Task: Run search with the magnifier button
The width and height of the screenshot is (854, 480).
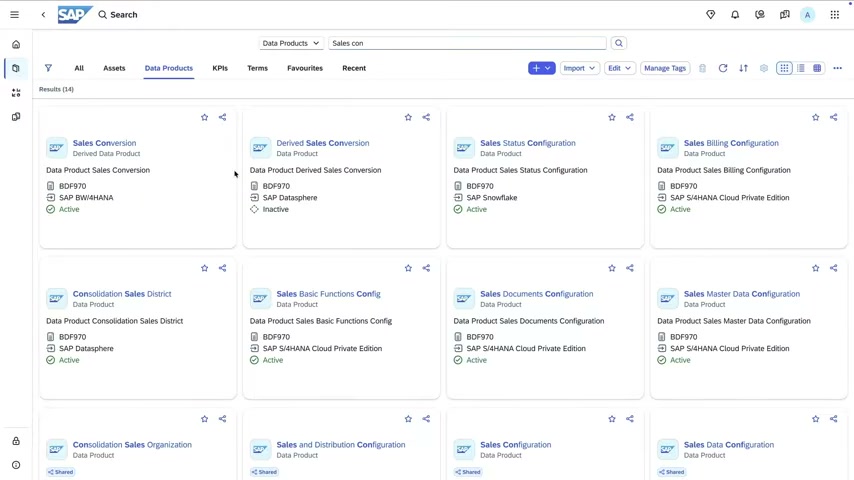Action: (x=619, y=43)
